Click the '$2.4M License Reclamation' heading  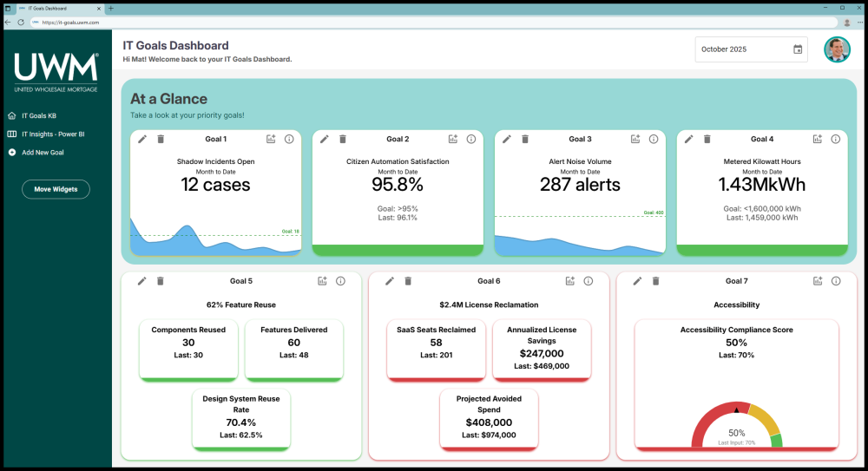489,305
